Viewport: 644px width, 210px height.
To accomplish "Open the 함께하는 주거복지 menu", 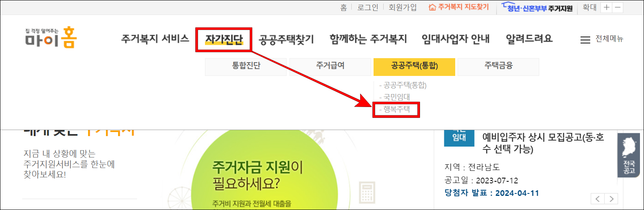I will [368, 39].
